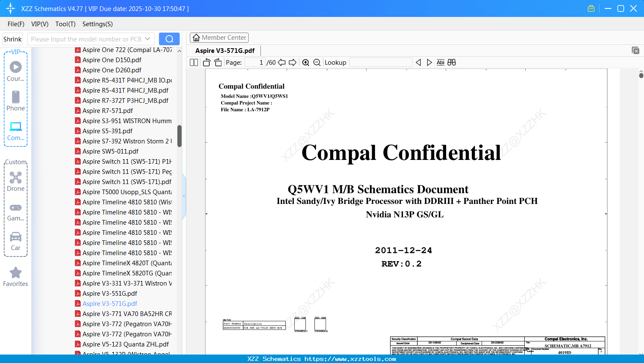
Task: Click the yellow VIP briefcase icon in title bar
Action: [x=591, y=8]
